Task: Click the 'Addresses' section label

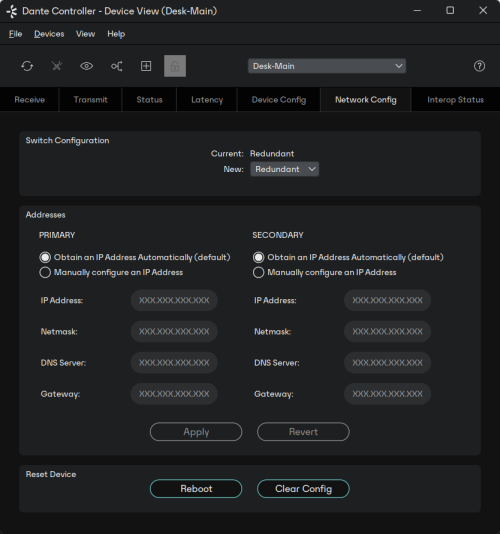Action: 46,215
